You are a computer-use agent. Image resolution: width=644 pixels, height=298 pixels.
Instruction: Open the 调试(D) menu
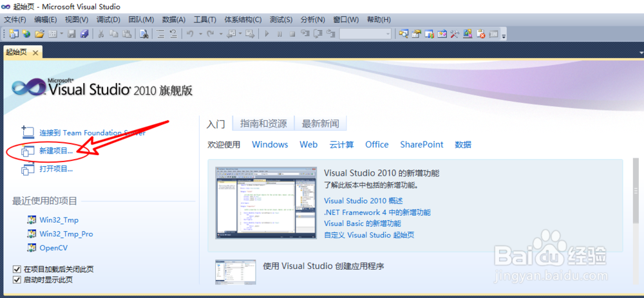pyautogui.click(x=108, y=19)
